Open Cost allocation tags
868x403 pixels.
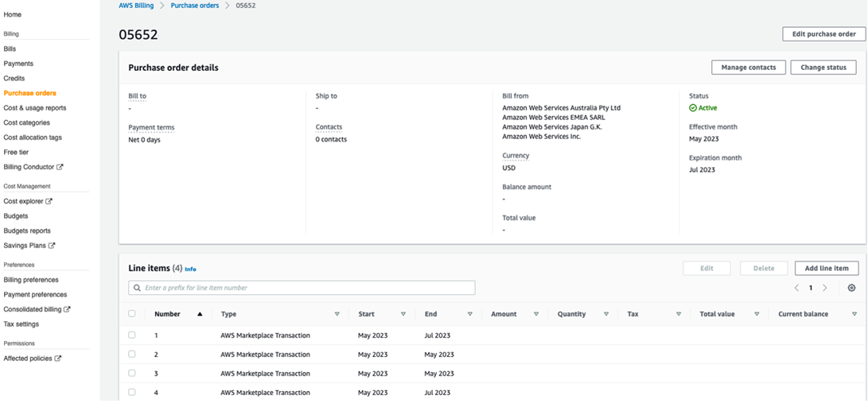[x=33, y=138]
